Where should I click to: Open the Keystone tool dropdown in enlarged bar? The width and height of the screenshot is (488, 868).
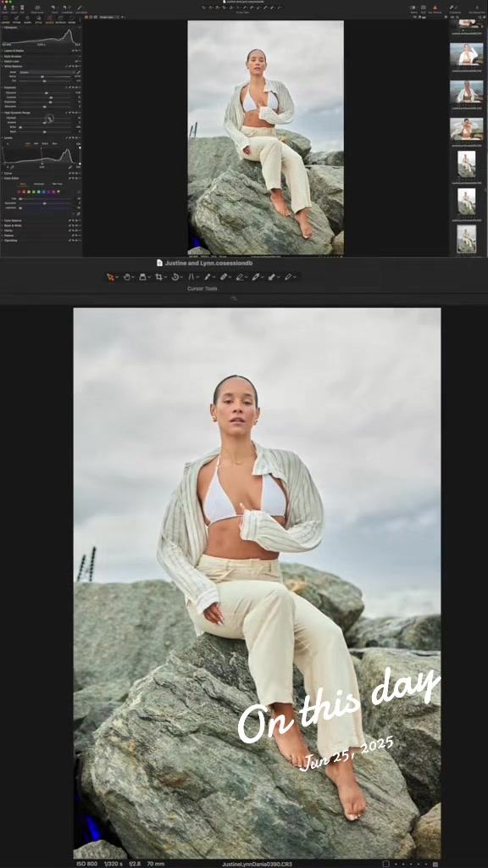pos(197,277)
